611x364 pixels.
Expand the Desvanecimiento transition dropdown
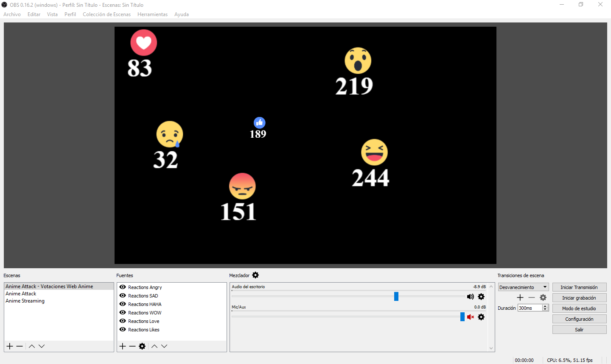523,287
